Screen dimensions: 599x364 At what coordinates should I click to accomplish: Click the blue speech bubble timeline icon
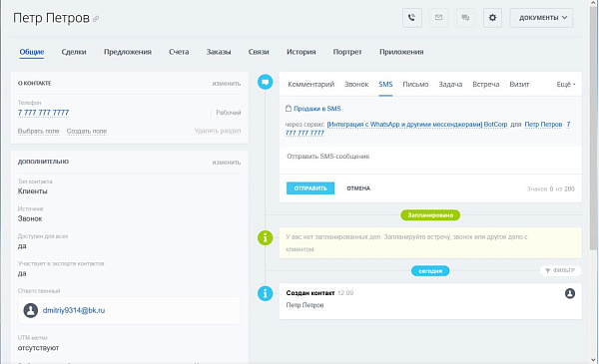(266, 82)
